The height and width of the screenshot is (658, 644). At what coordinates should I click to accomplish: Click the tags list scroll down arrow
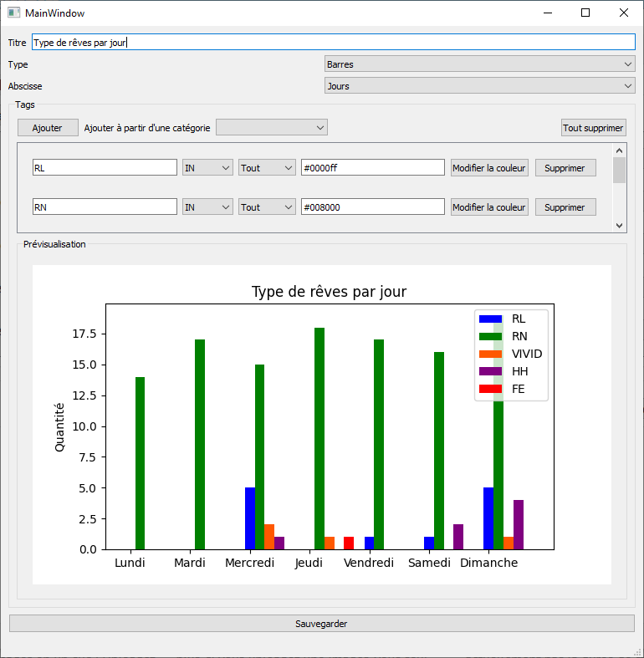point(619,226)
